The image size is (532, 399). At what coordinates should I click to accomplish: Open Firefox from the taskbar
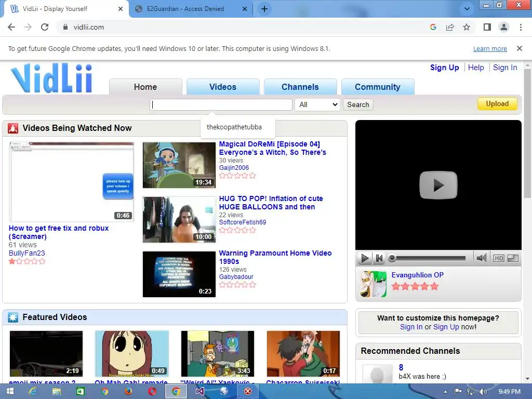click(x=128, y=392)
